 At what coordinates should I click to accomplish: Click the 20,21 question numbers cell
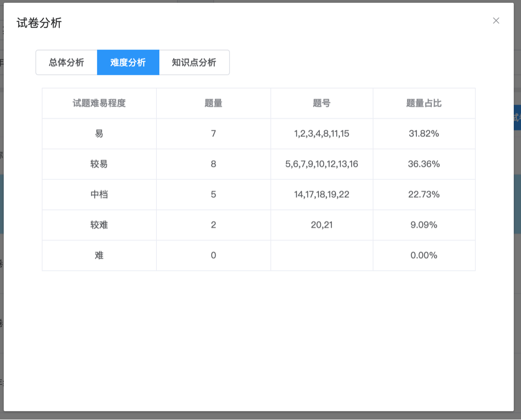pyautogui.click(x=322, y=225)
